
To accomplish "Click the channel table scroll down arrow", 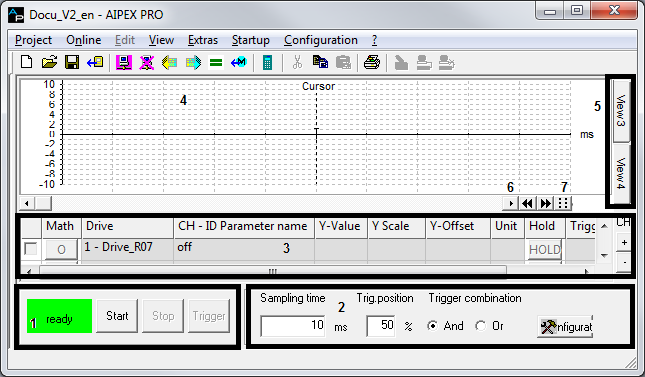I will pyautogui.click(x=604, y=256).
